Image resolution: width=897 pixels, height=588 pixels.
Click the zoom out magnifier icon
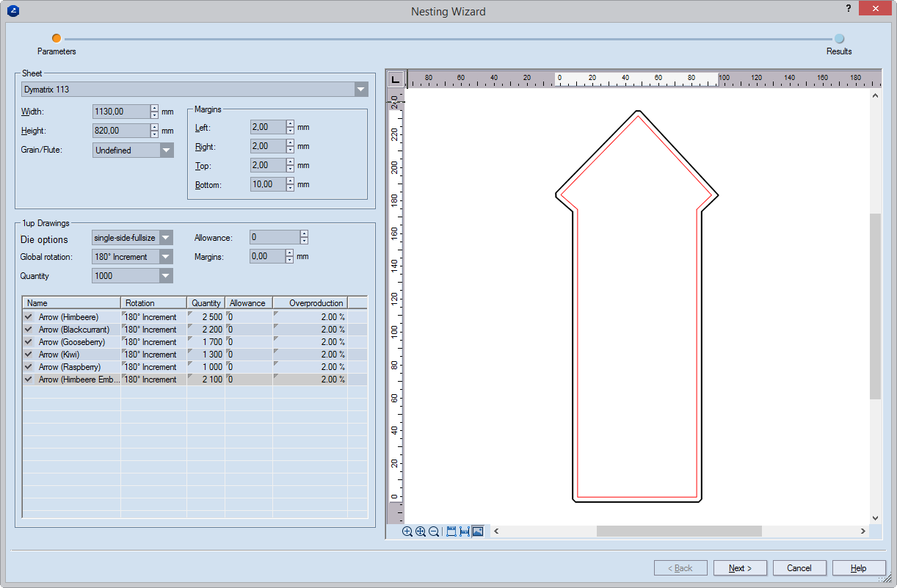point(434,531)
